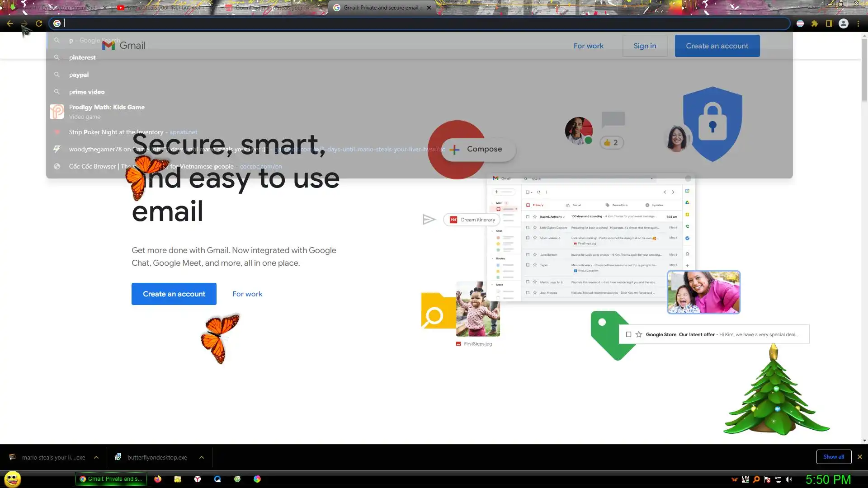
Task: Expand options for mario steals your liver download
Action: (96, 457)
